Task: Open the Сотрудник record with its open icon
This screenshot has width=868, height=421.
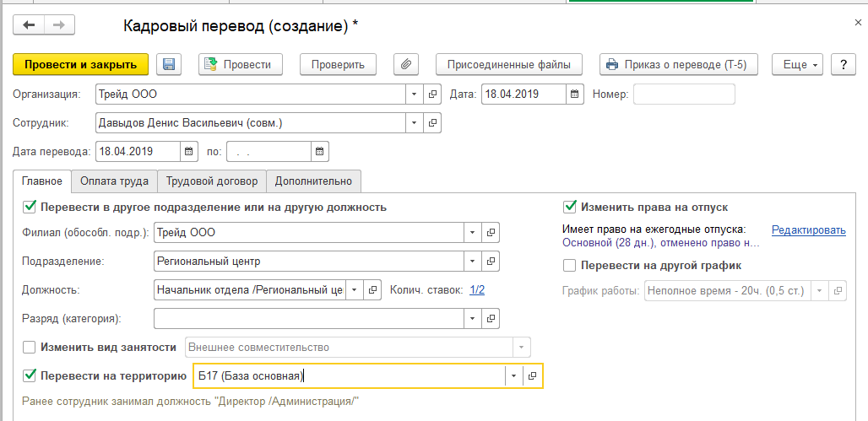Action: [x=433, y=123]
